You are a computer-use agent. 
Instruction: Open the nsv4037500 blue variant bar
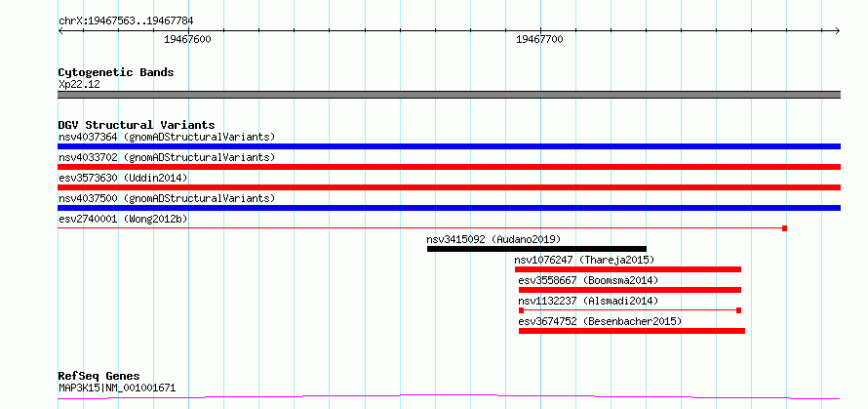point(449,208)
